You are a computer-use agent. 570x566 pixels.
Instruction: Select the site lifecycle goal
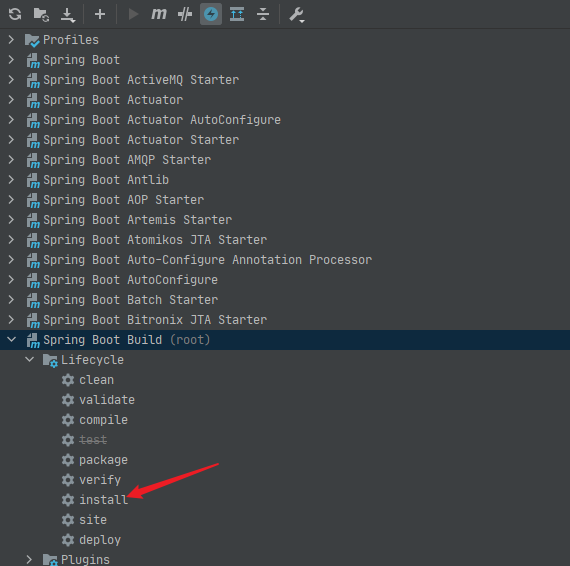(x=93, y=520)
